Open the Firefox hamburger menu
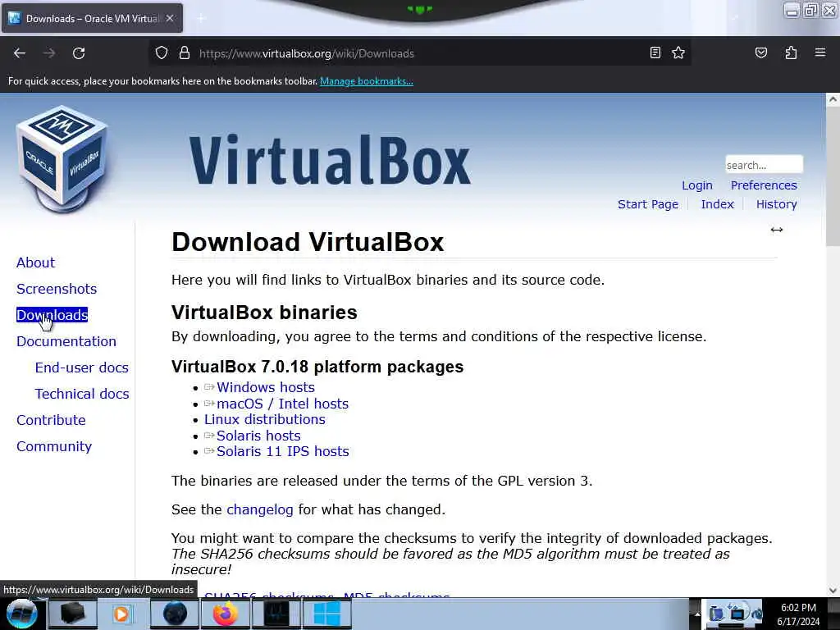 [820, 52]
